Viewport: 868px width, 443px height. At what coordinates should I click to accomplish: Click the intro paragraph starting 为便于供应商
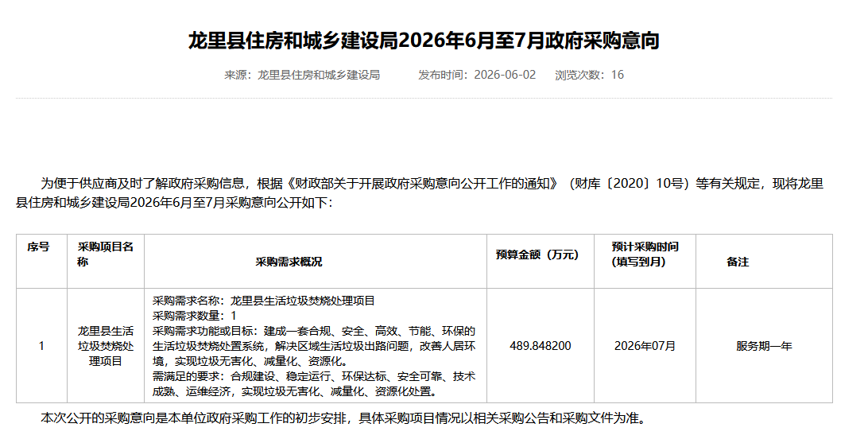tap(420, 192)
